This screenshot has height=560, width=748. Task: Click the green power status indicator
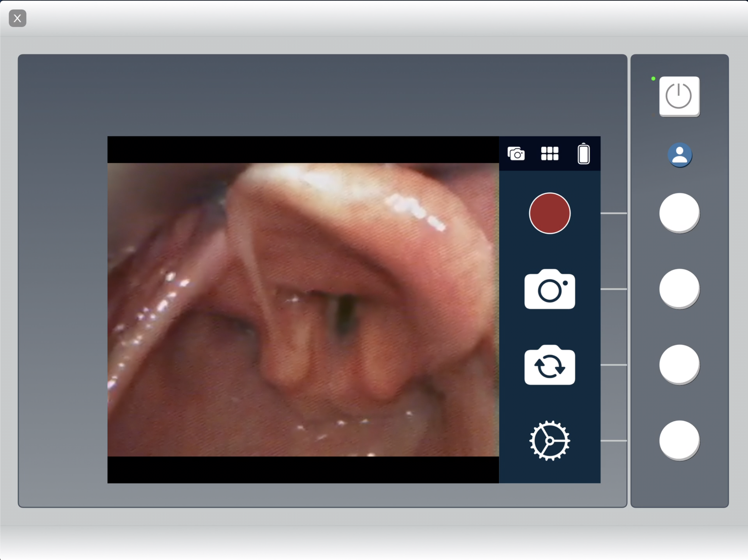(x=653, y=79)
